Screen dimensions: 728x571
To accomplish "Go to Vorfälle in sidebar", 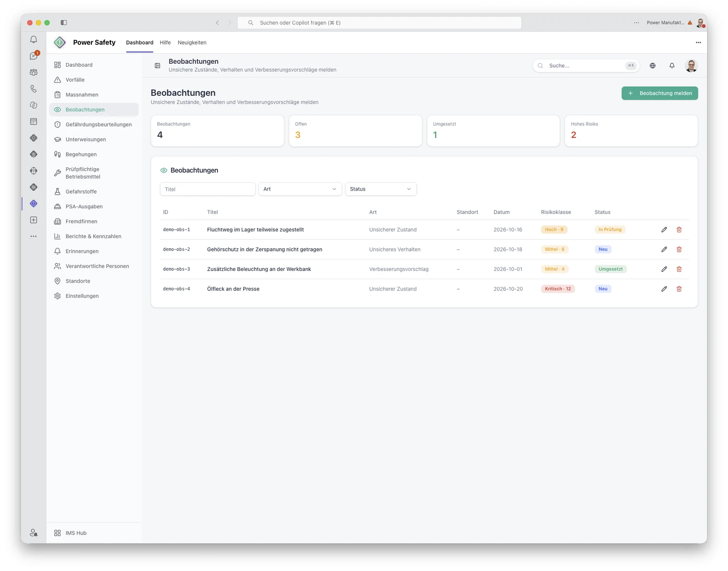I will coord(94,80).
